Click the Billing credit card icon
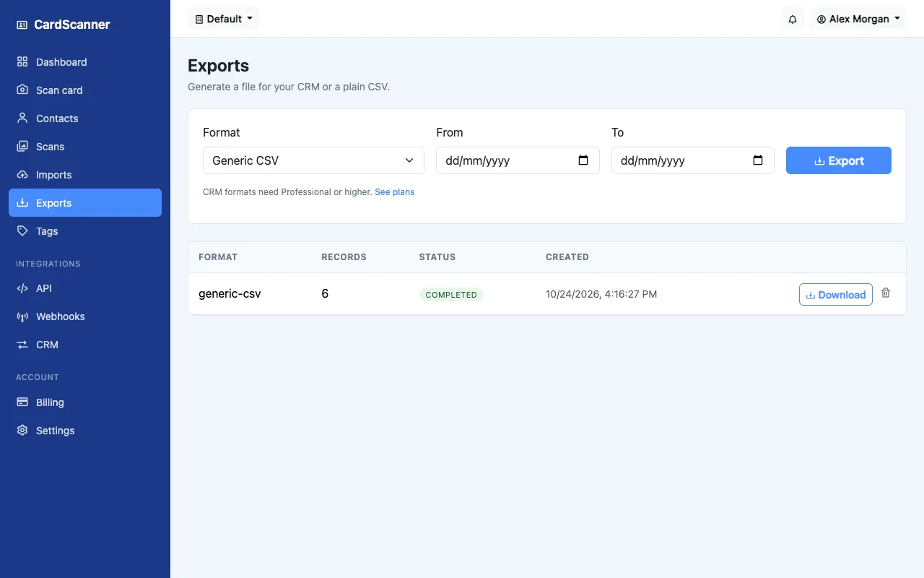924x578 pixels. coord(22,402)
